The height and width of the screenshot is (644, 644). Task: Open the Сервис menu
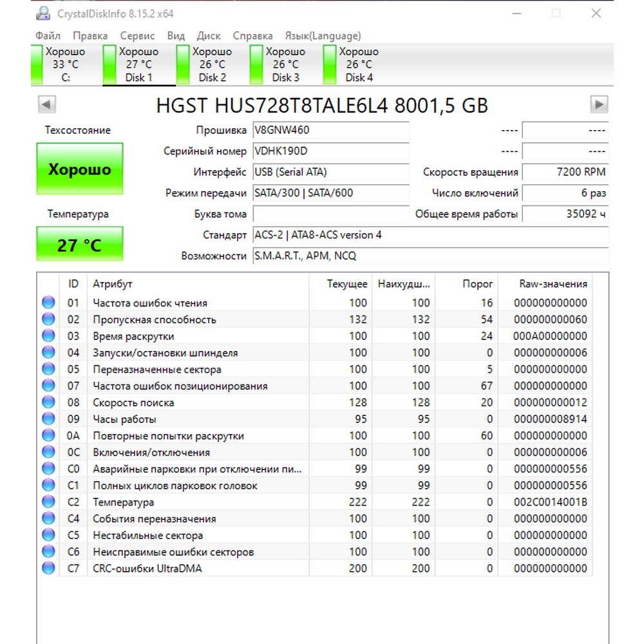coord(137,35)
